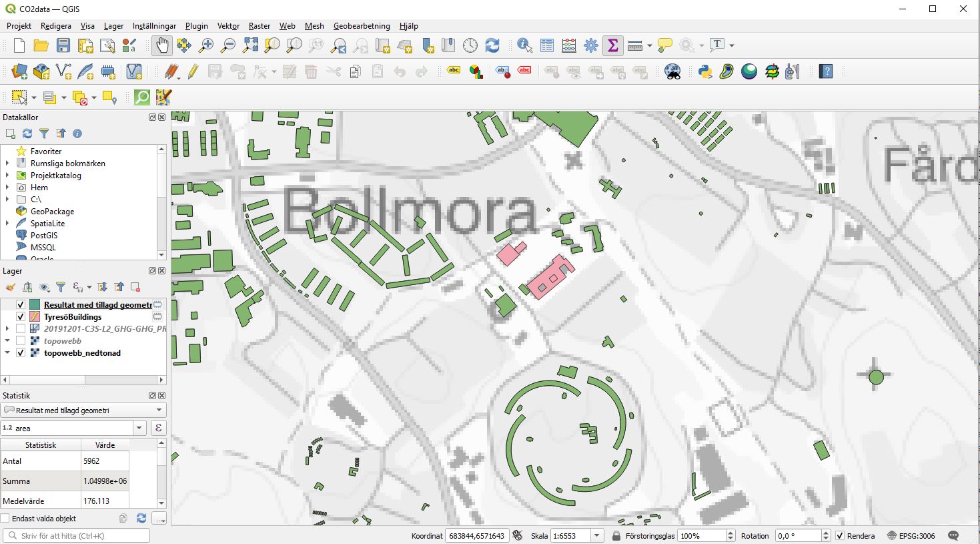Hide the TyresöBuildings layer
Image resolution: width=980 pixels, height=544 pixels.
tap(21, 317)
